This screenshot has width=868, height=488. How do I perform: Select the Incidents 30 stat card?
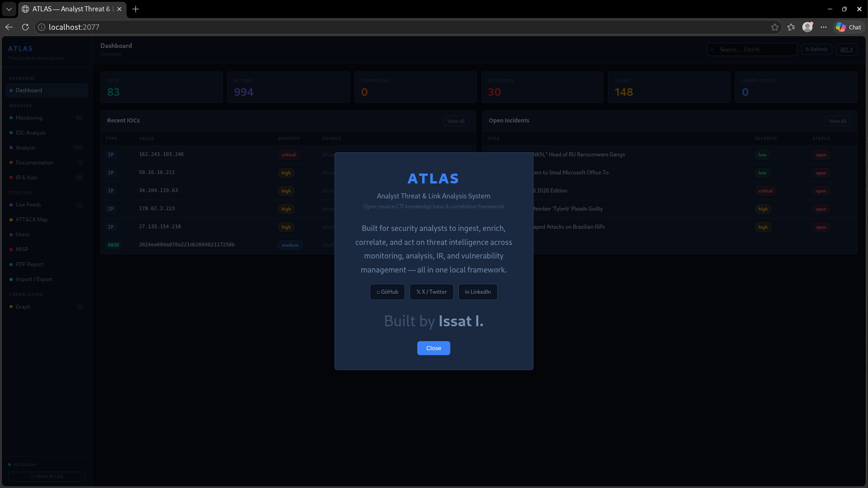pos(542,87)
